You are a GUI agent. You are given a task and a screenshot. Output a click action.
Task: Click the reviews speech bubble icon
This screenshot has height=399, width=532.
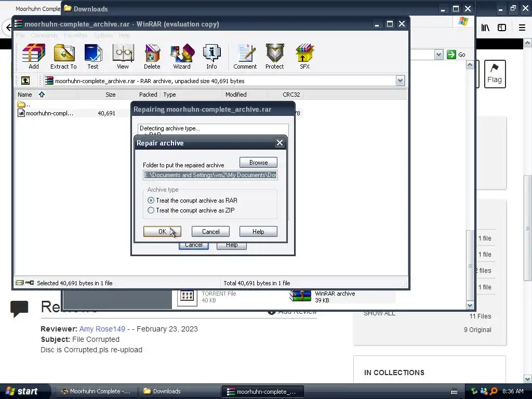[x=19, y=309]
